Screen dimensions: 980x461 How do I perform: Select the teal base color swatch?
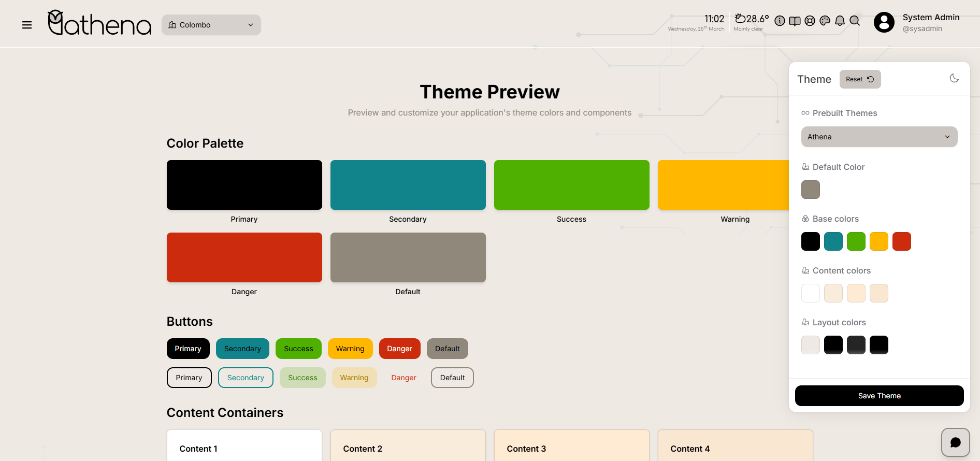833,241
